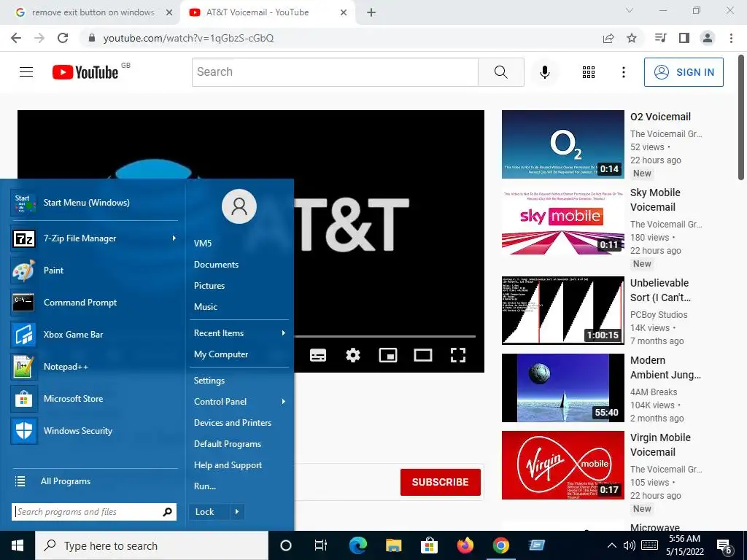Image resolution: width=747 pixels, height=560 pixels.
Task: Open the Modern Ambient Jungle video title
Action: point(665,367)
